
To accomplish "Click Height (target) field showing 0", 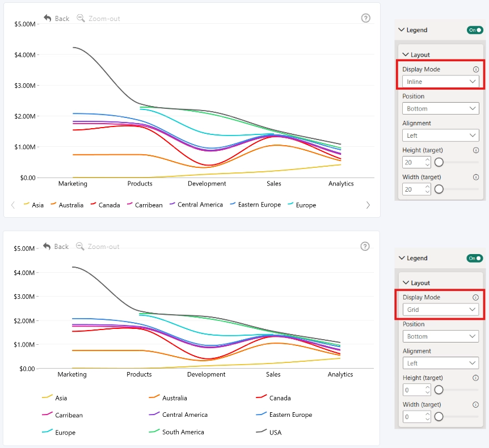I will point(416,390).
